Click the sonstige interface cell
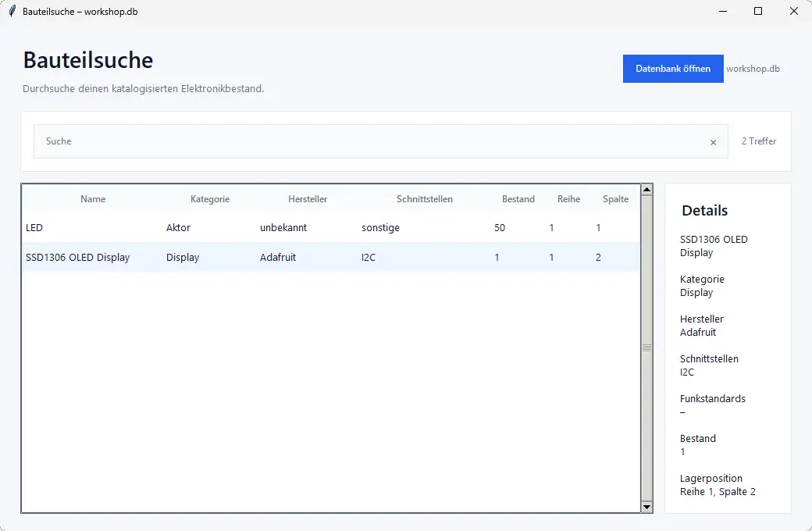The width and height of the screenshot is (812, 531). tap(381, 227)
